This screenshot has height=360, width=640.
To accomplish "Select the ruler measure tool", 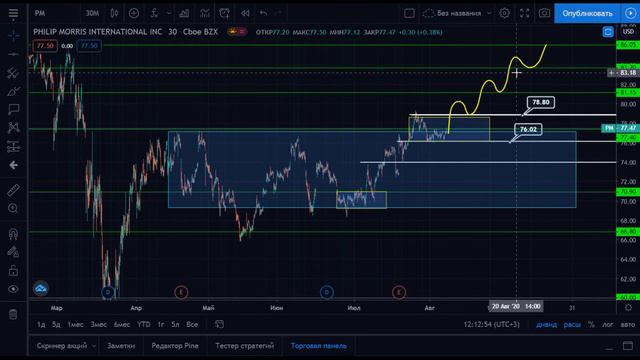I will click(x=13, y=190).
